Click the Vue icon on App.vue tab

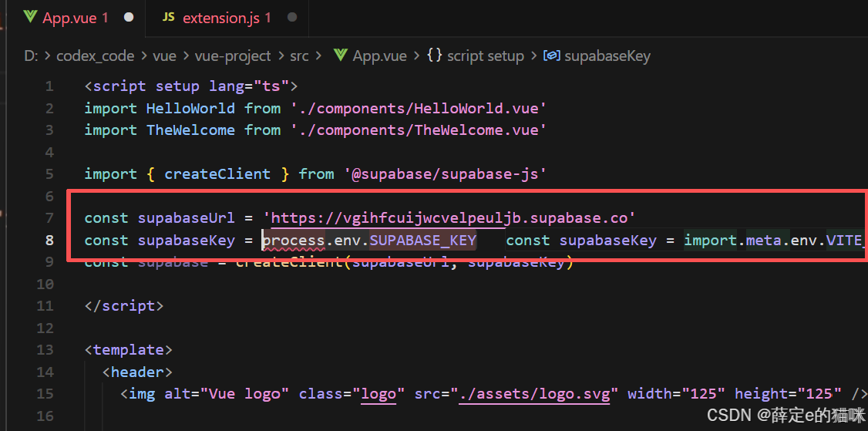(x=30, y=18)
